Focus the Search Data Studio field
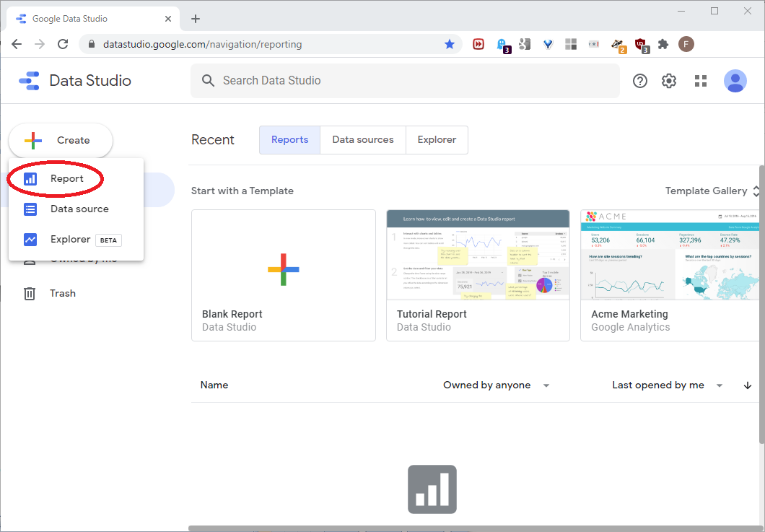The width and height of the screenshot is (765, 532). (405, 81)
